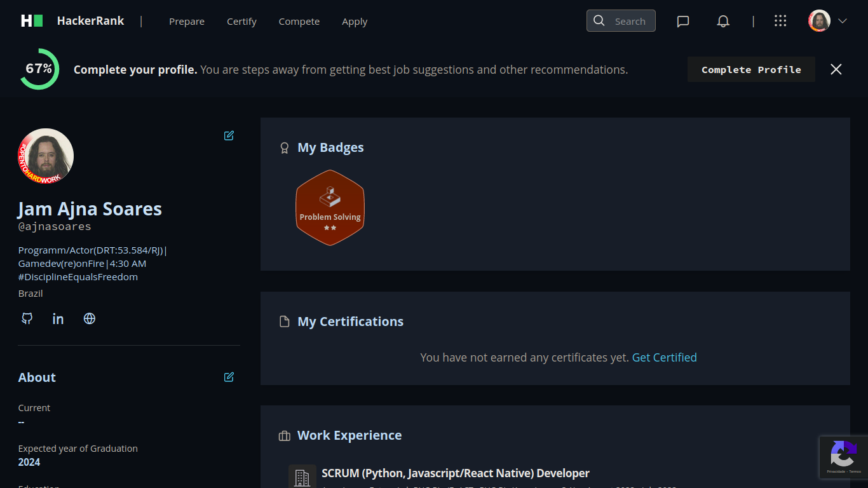Open the notifications bell
The width and height of the screenshot is (868, 488).
[x=723, y=21]
